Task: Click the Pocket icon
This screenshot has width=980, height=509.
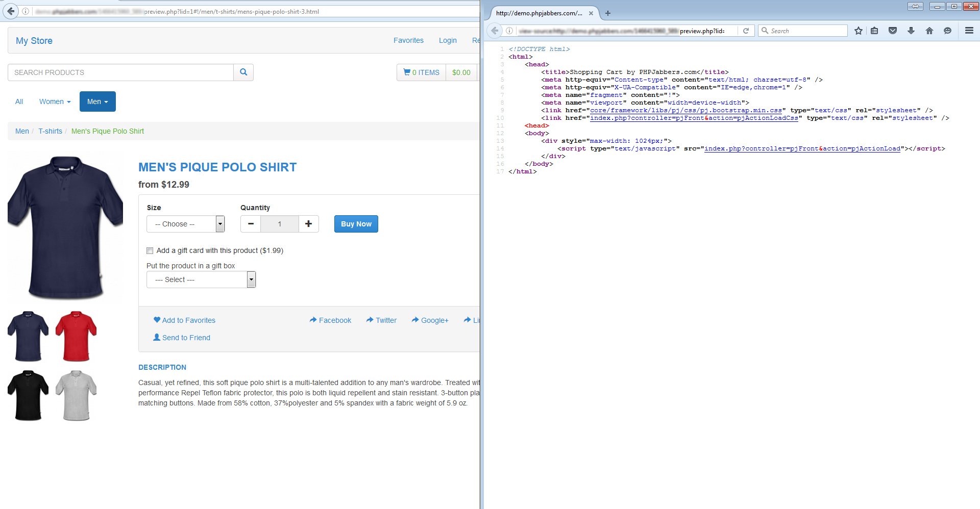Action: [893, 31]
